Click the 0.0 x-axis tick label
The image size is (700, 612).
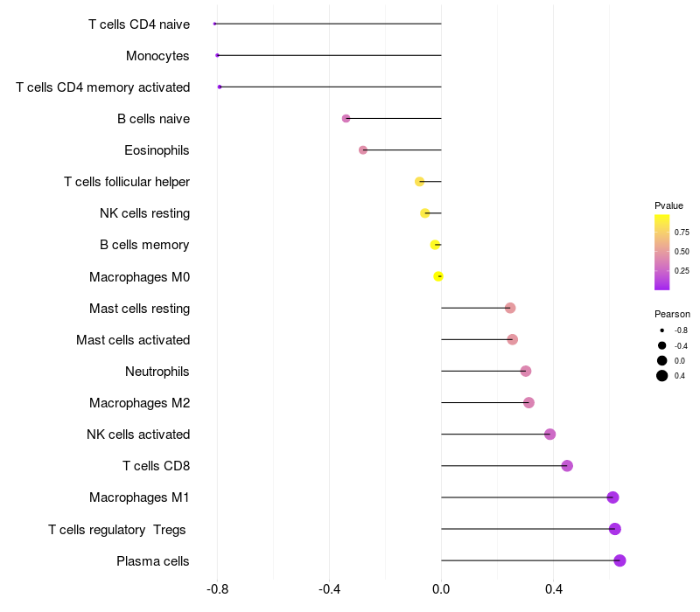pos(441,589)
